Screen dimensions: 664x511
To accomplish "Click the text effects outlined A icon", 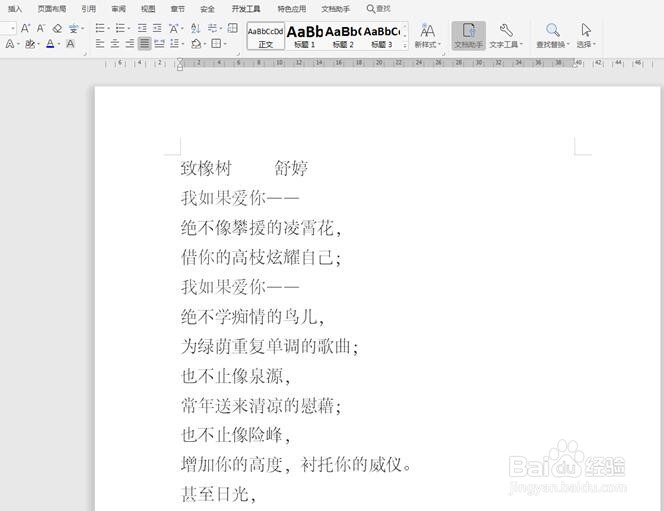I will tap(10, 44).
